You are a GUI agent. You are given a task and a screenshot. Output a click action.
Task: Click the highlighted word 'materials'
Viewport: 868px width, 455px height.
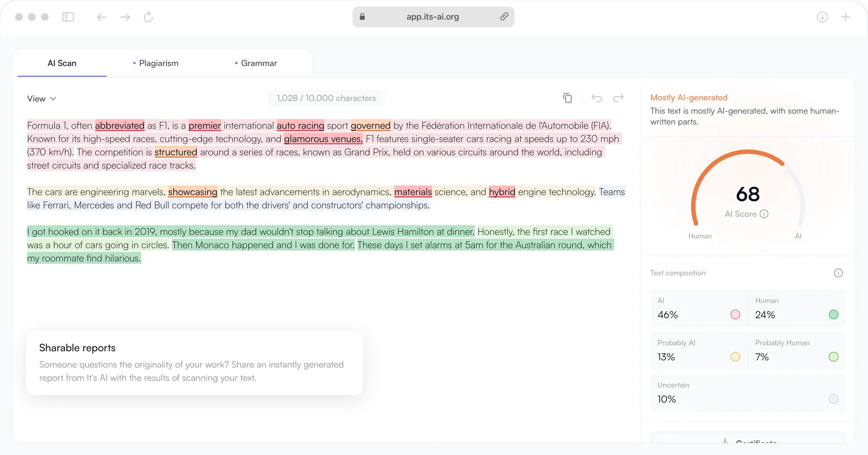click(413, 192)
